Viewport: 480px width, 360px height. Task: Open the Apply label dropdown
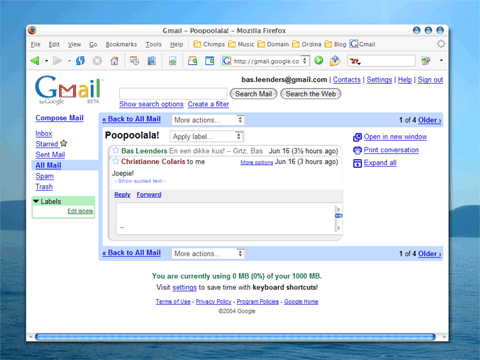tap(207, 136)
